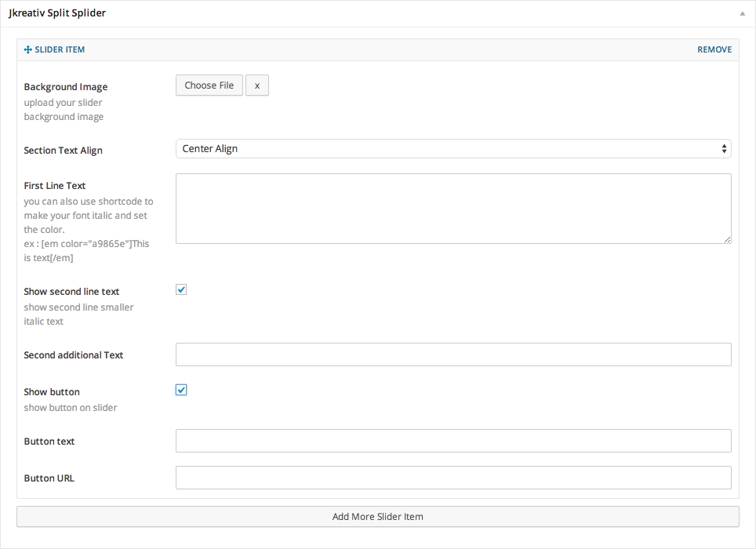The image size is (756, 549).
Task: Open the Section Text Align dropdown
Action: [453, 149]
